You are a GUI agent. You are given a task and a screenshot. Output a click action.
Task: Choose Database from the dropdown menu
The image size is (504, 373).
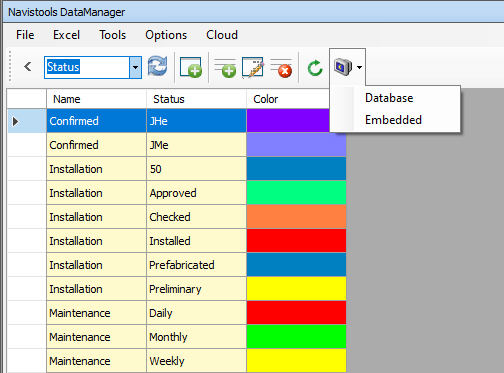(395, 98)
